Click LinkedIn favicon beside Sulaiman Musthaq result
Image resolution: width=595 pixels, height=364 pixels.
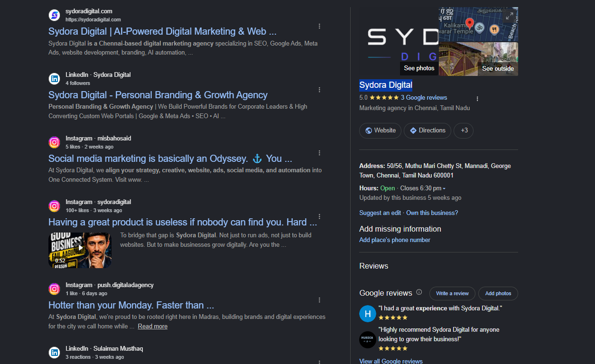[55, 353]
